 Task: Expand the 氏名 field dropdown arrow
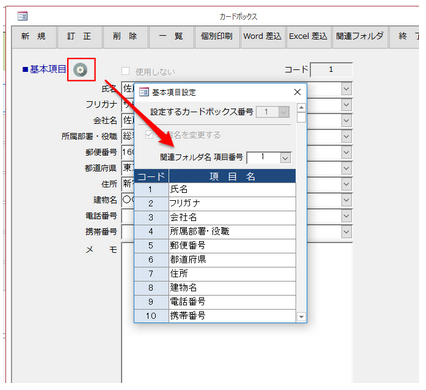(x=347, y=89)
